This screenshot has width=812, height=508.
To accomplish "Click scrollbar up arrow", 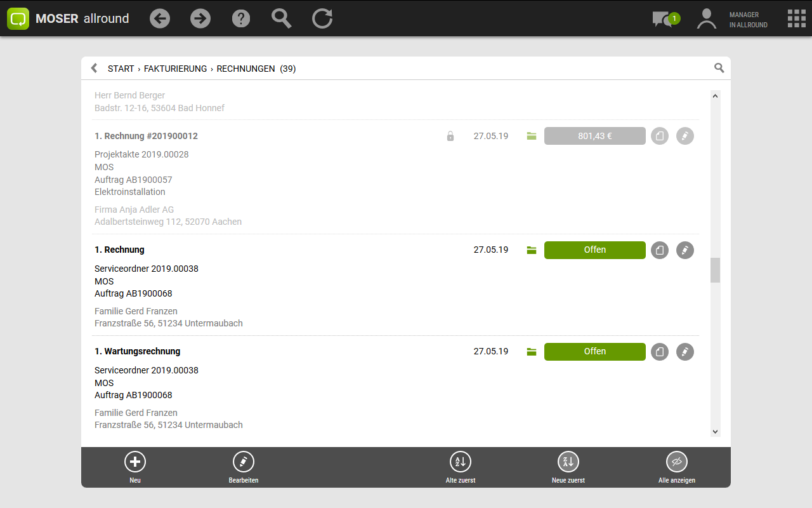I will [x=716, y=97].
